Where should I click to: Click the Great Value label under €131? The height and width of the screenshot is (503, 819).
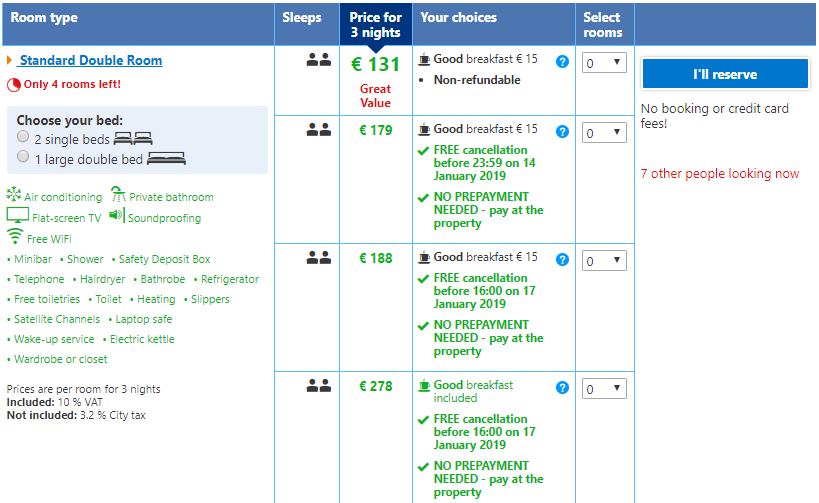pos(375,96)
